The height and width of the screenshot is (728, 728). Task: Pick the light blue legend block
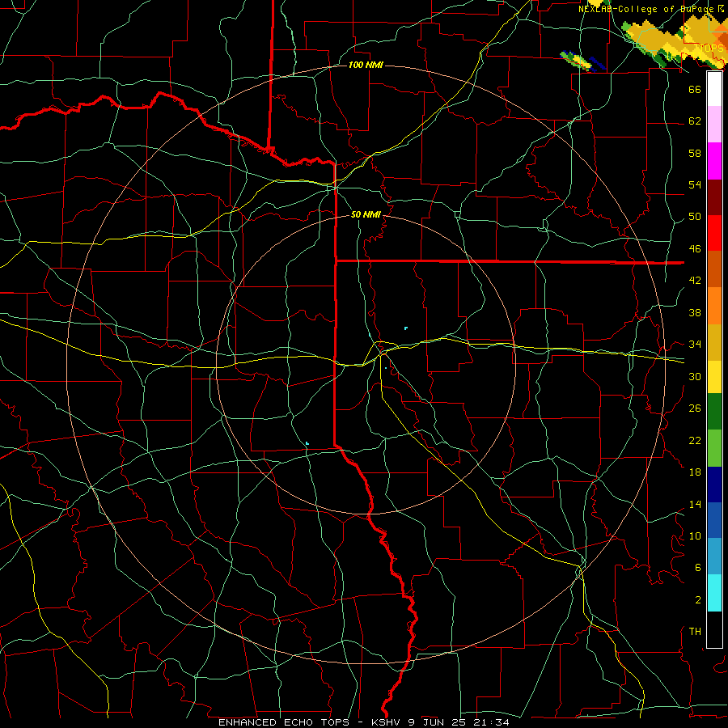pyautogui.click(x=714, y=556)
